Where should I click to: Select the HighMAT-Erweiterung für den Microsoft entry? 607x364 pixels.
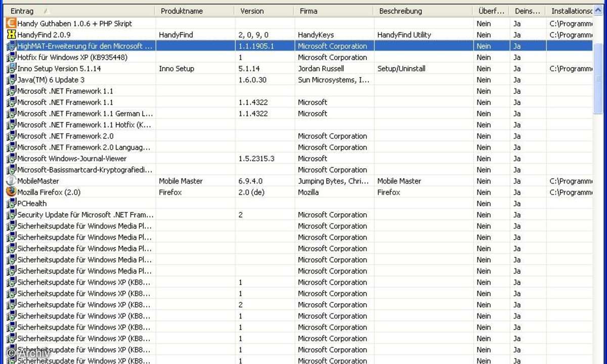[84, 46]
